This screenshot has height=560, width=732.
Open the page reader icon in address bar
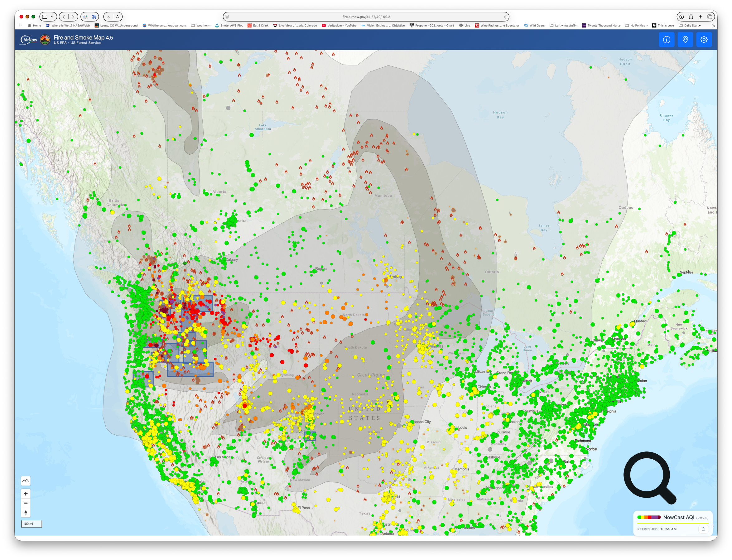227,17
